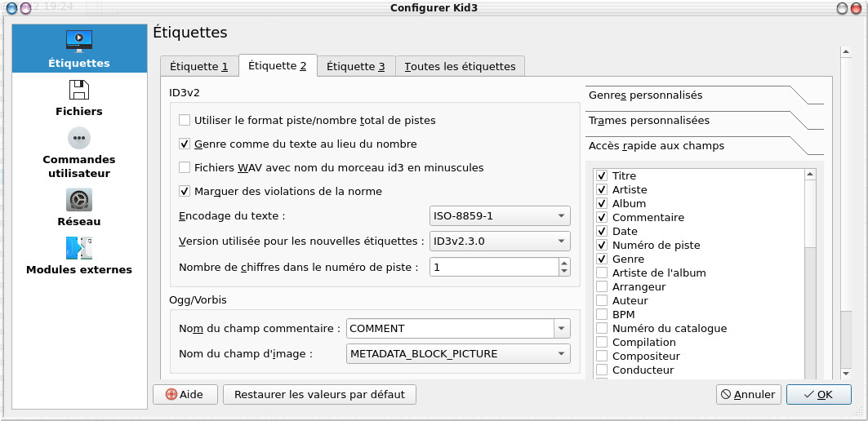Switch to the Toutes les étiquettes tab
868x421 pixels.
pyautogui.click(x=460, y=66)
